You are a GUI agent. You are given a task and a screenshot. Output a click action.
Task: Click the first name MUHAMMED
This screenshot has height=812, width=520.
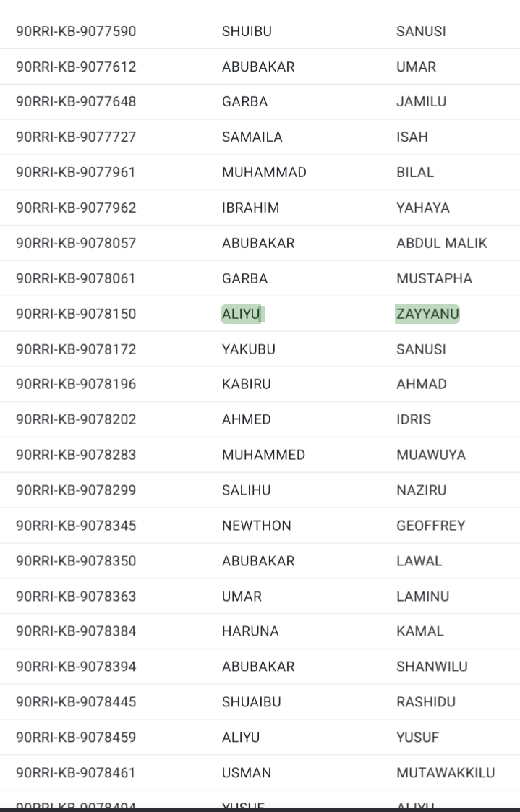[263, 455]
